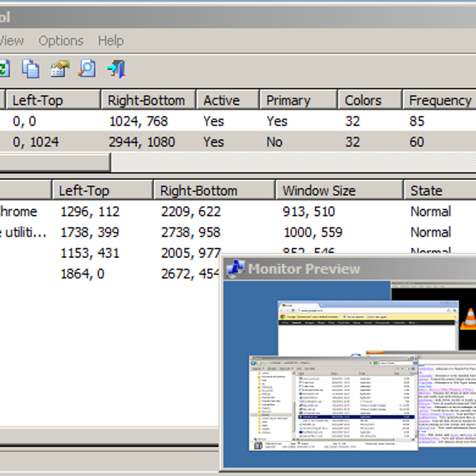Sort by the Primary column header

tap(299, 100)
